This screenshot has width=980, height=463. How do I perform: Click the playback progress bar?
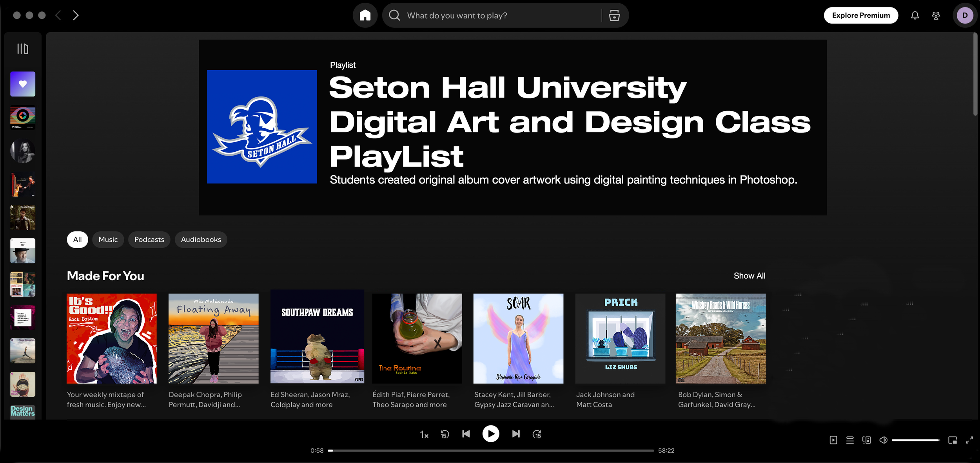491,450
